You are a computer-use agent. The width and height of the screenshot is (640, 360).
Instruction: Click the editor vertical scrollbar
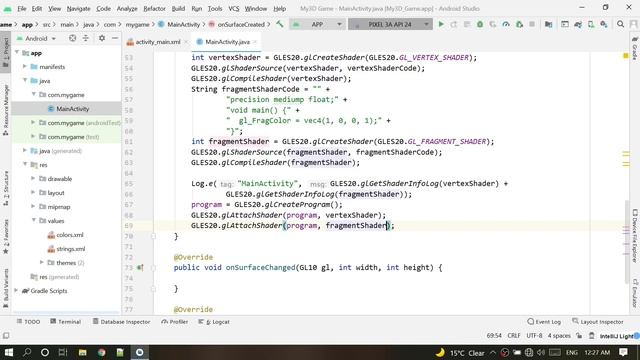[x=627, y=241]
